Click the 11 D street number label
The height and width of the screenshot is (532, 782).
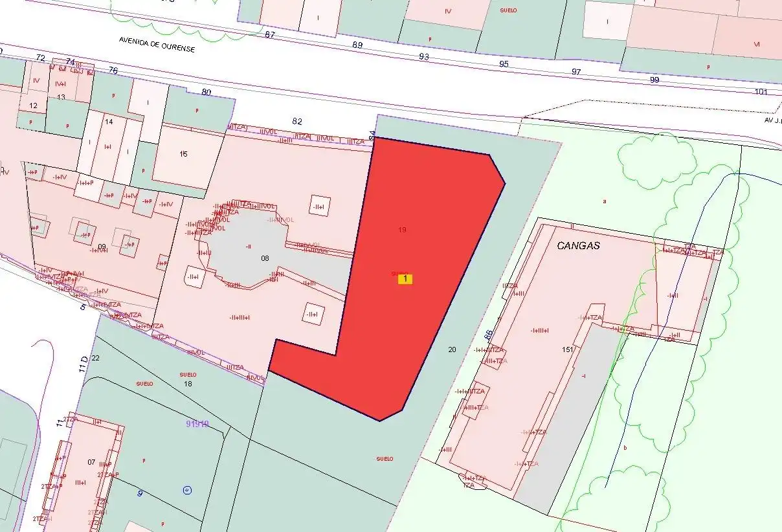83,364
